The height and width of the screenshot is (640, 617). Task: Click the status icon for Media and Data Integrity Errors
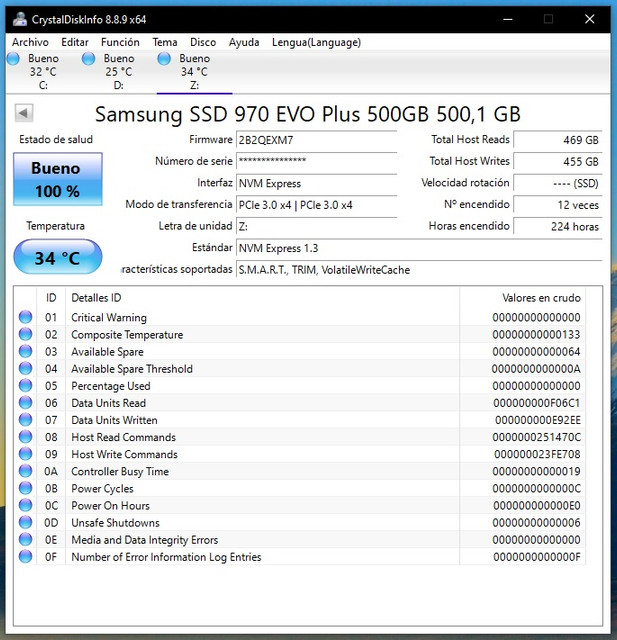point(25,540)
